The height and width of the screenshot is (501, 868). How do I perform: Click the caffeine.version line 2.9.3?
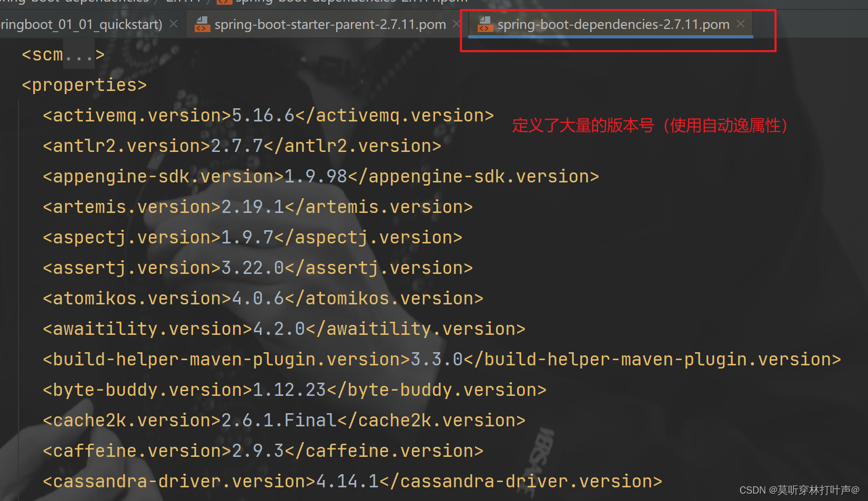pyautogui.click(x=263, y=451)
